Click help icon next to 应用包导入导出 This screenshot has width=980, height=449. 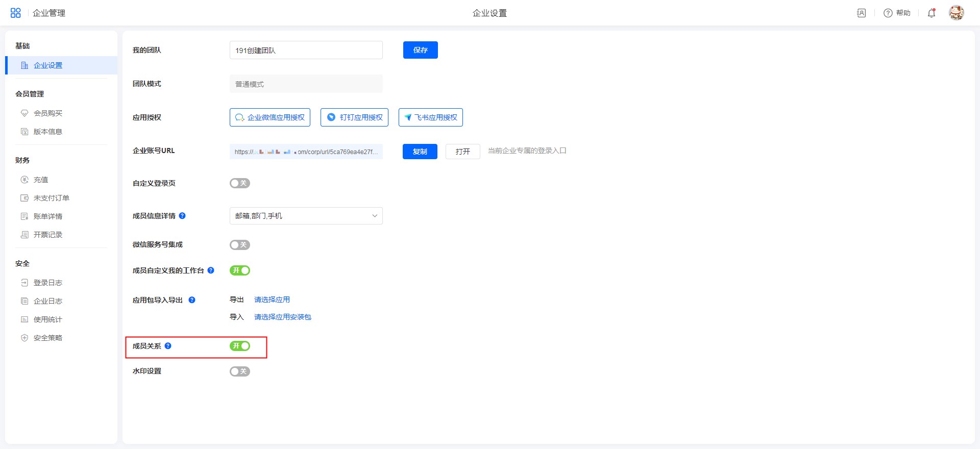click(192, 300)
